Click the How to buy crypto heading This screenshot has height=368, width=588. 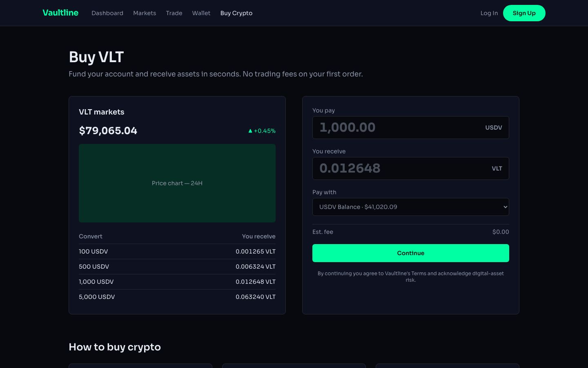click(x=115, y=347)
